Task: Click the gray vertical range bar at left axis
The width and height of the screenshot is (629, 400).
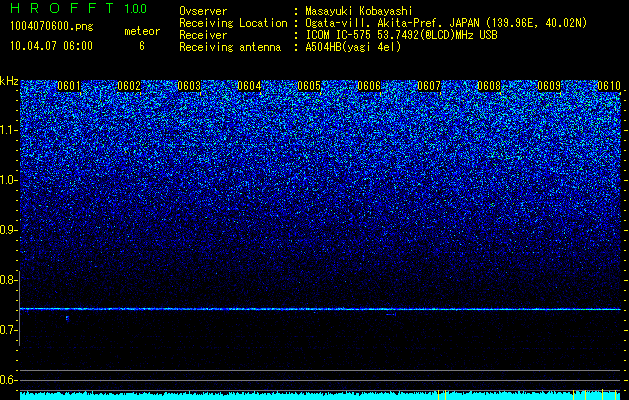Action: pyautogui.click(x=20, y=308)
